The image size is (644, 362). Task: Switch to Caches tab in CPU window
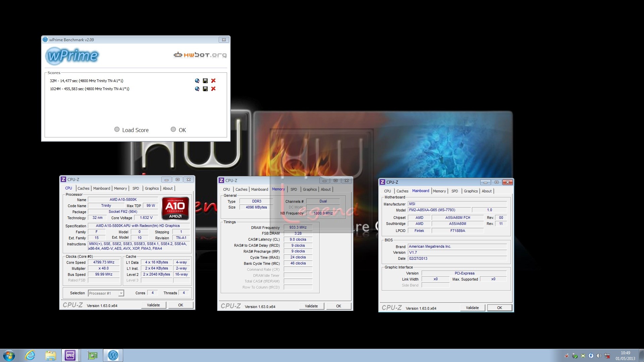pos(84,188)
